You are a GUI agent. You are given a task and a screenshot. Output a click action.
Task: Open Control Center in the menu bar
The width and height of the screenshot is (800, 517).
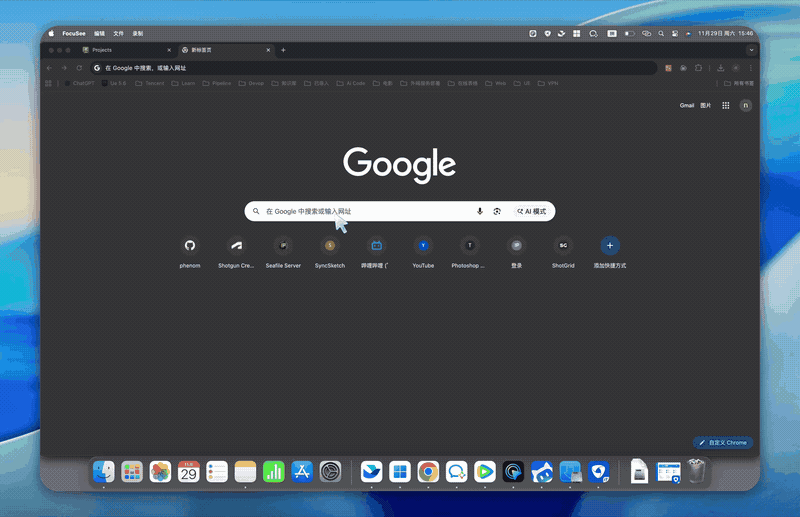pyautogui.click(x=674, y=34)
